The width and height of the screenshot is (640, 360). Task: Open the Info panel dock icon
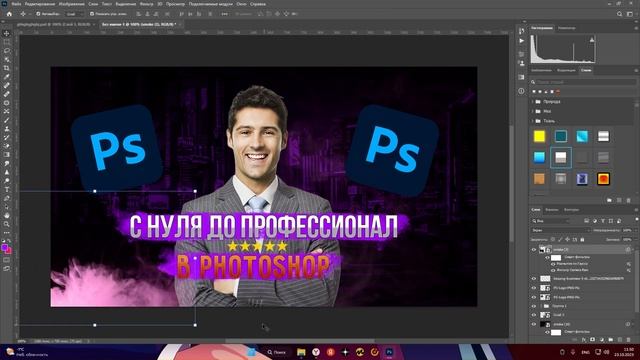coord(521,91)
